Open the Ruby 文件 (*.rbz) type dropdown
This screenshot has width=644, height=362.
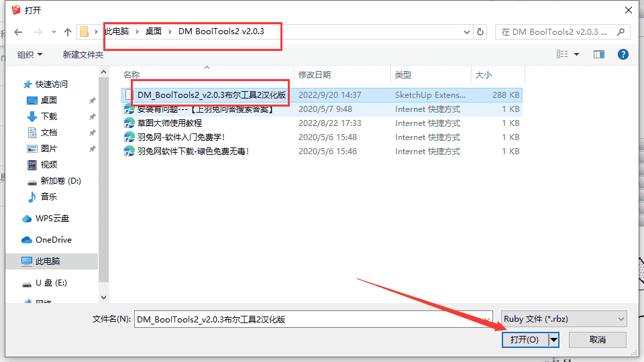pos(564,319)
